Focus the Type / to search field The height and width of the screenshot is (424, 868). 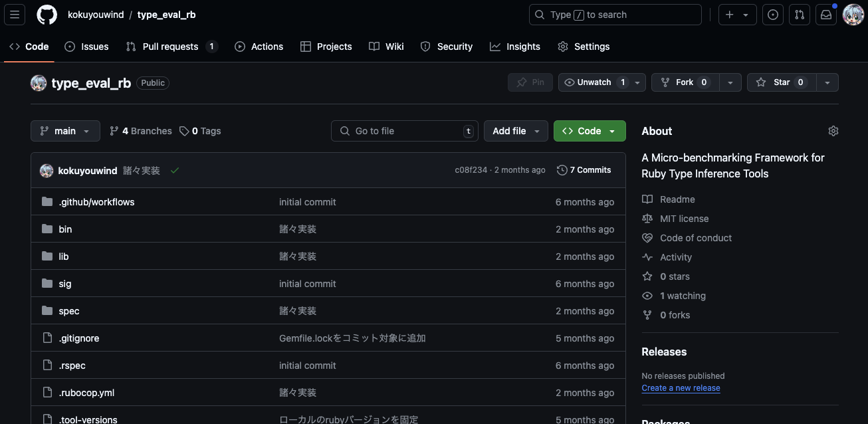[x=615, y=15]
